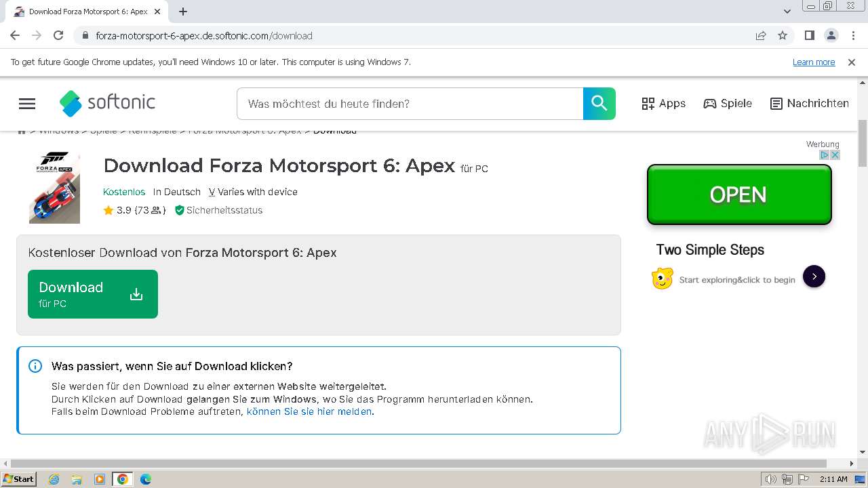Open Internet Explorer from taskbar
Image resolution: width=868 pixels, height=488 pixels.
[x=54, y=479]
